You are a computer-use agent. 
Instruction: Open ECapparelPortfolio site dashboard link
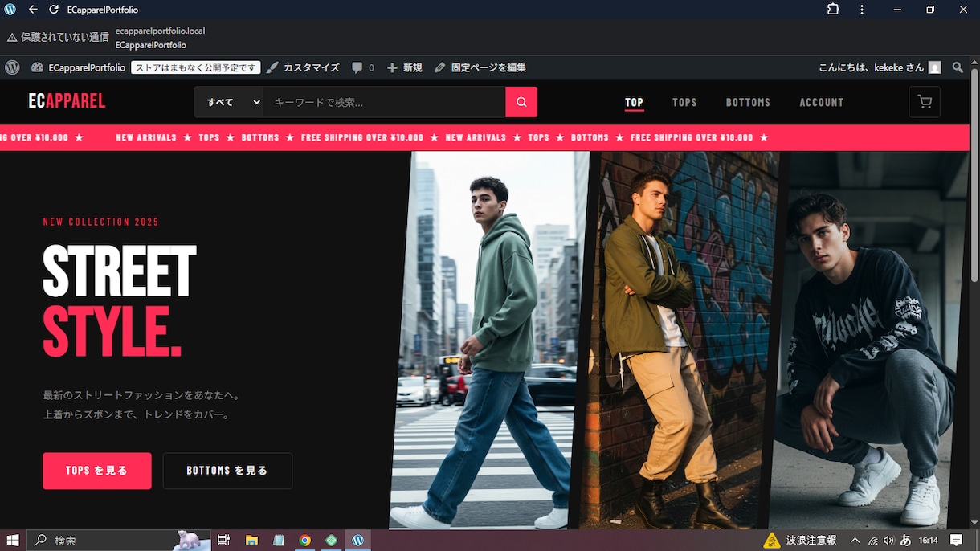[78, 67]
